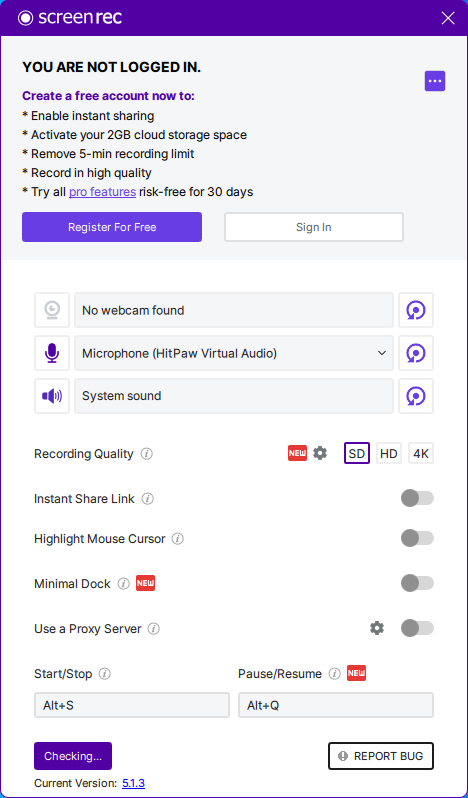
Task: Click NEW badge beside Pause/Resume
Action: 357,673
